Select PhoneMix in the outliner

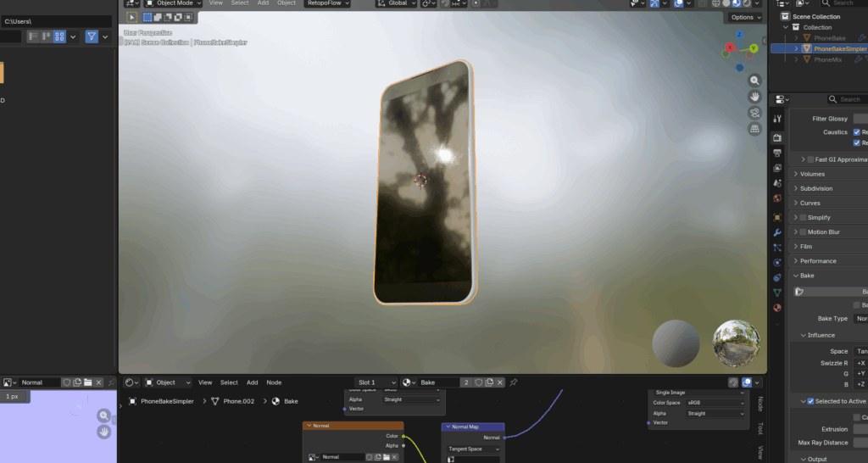(827, 59)
